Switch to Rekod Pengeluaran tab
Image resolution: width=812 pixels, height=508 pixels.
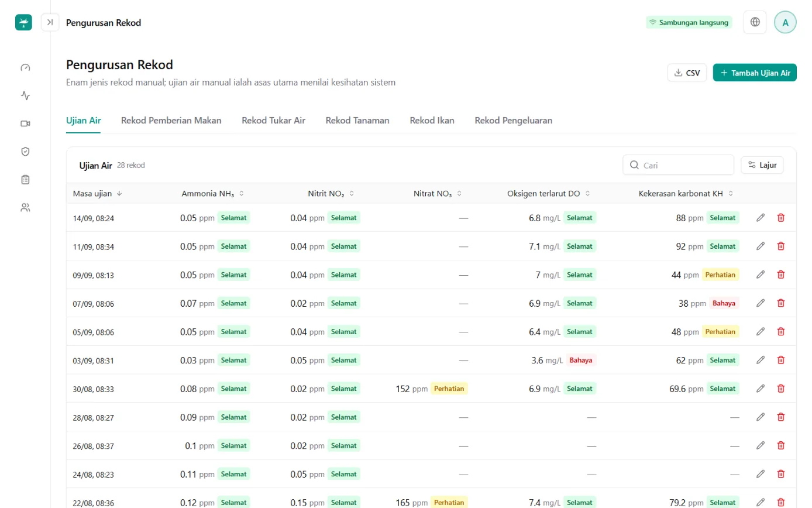(514, 121)
